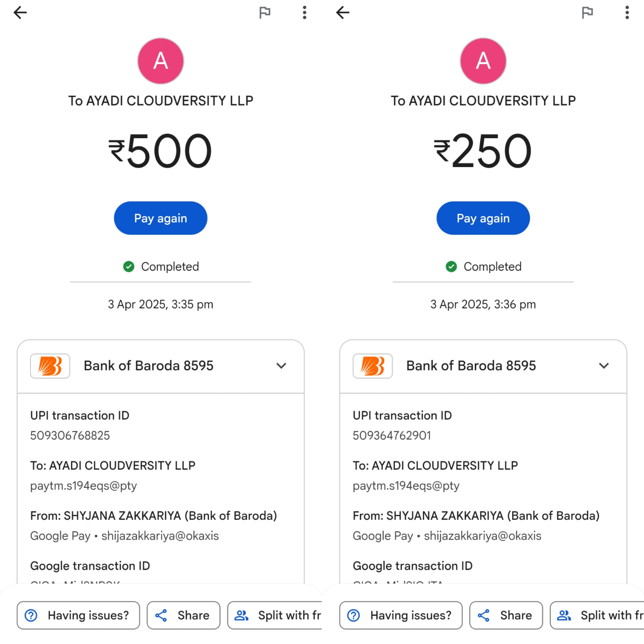Tap Pay again for ₹500 payment
Image resolution: width=644 pixels, height=644 pixels.
[x=161, y=218]
